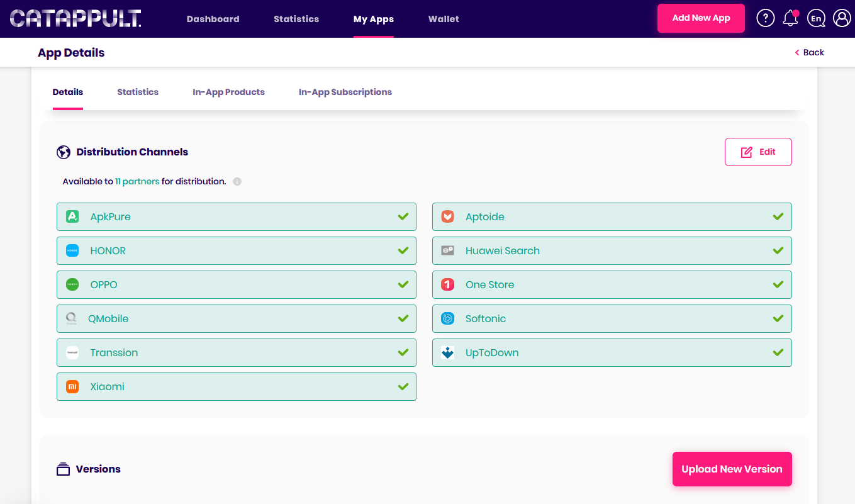
Task: Click the Versions stack icon
Action: pyautogui.click(x=63, y=469)
